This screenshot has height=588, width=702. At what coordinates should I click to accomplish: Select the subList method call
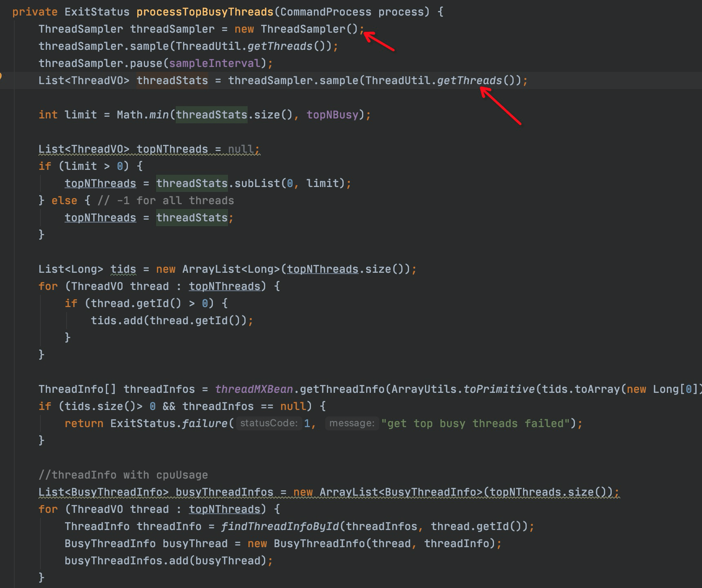point(257,183)
